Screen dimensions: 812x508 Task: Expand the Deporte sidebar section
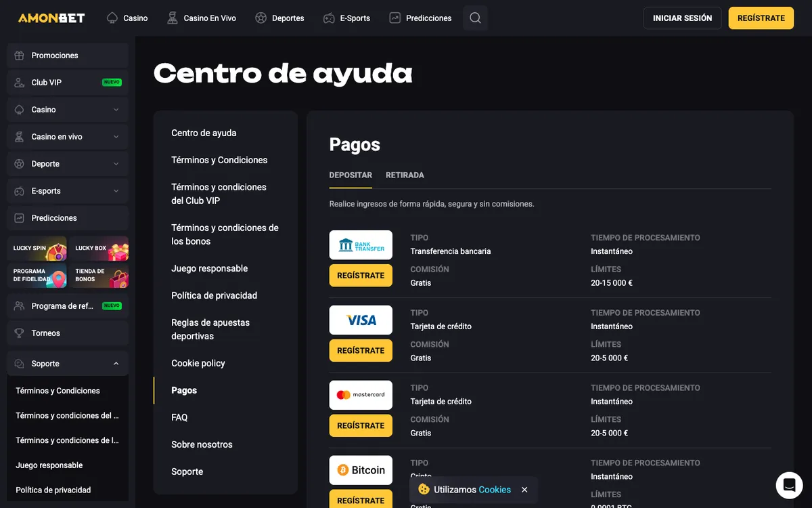(x=116, y=164)
